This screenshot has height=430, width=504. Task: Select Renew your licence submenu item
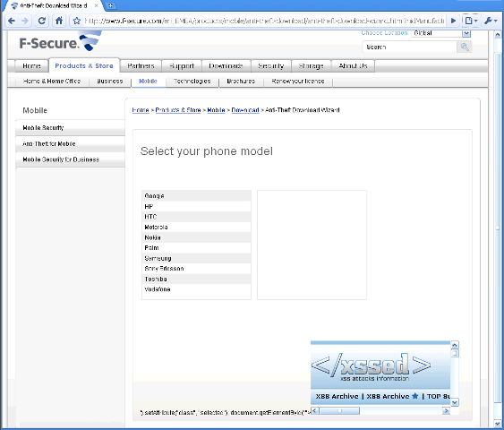point(298,82)
